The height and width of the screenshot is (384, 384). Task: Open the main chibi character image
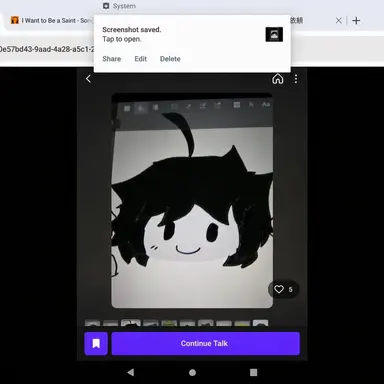tap(192, 200)
